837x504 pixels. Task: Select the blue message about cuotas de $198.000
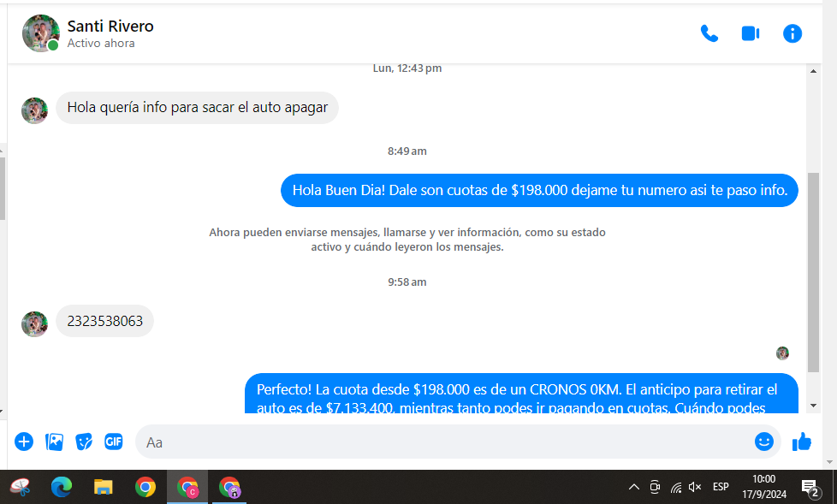pyautogui.click(x=539, y=190)
